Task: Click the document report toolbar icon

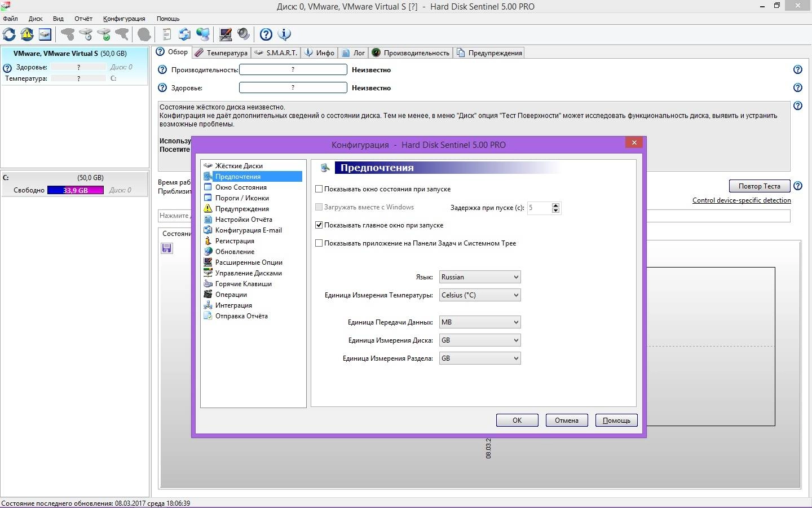Action: point(166,34)
